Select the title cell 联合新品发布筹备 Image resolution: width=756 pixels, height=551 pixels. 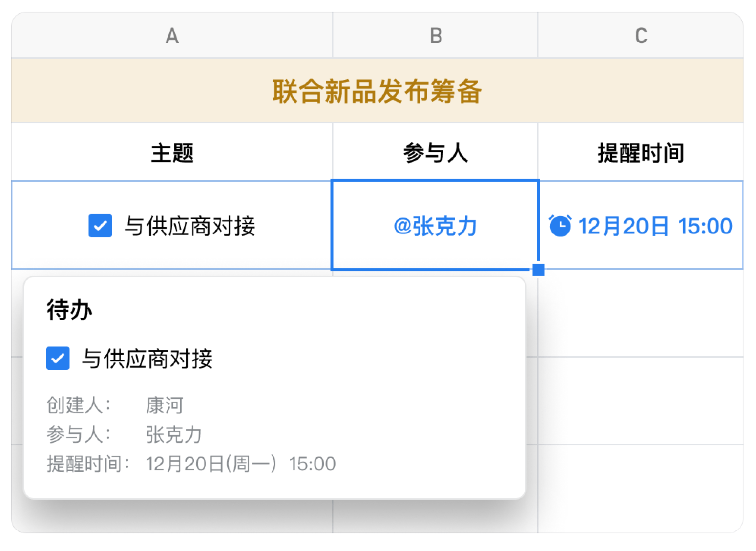point(377,90)
